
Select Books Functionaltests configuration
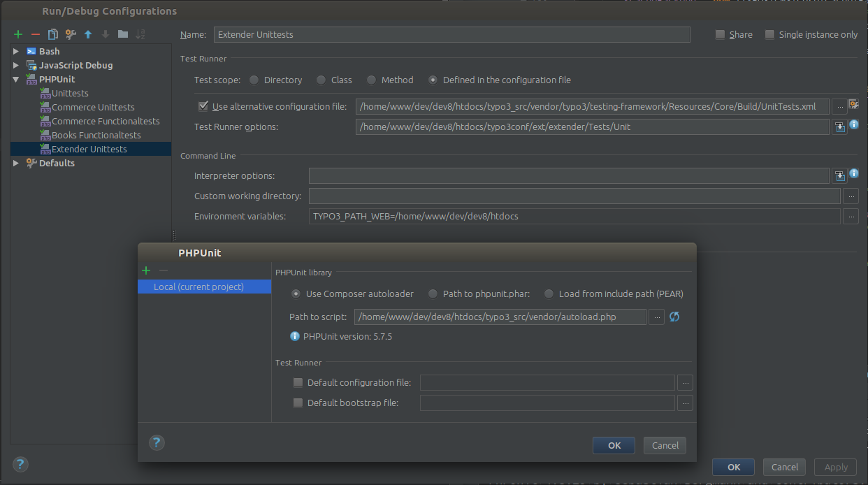[96, 135]
